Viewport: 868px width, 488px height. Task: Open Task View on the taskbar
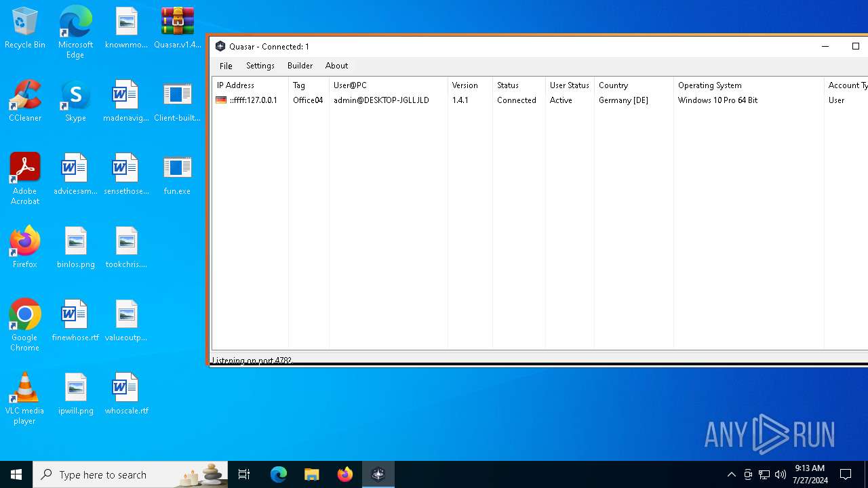click(x=245, y=474)
